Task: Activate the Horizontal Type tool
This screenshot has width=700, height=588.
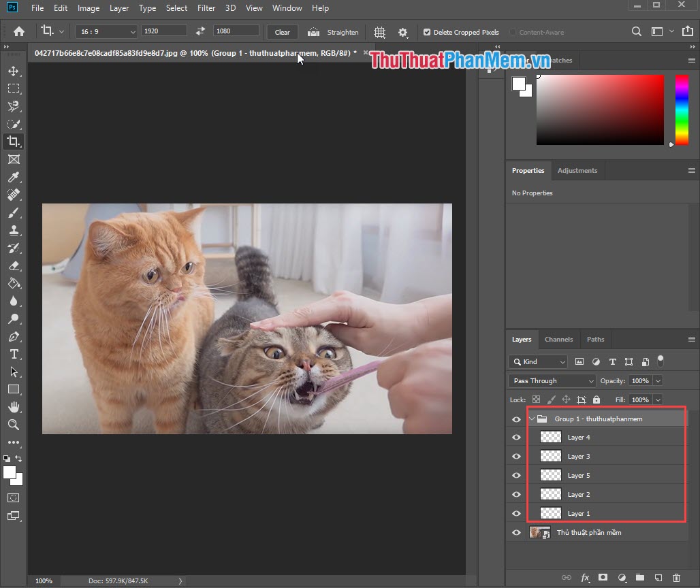Action: click(x=14, y=355)
